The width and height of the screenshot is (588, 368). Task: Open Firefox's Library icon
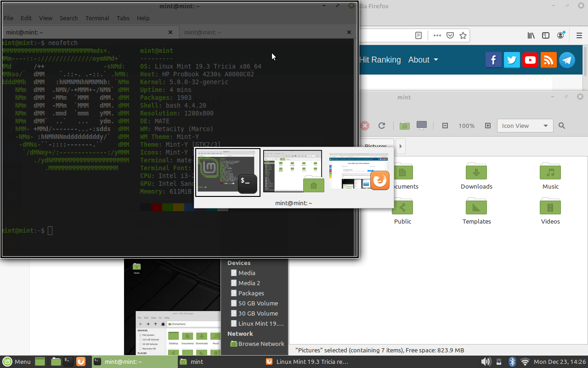point(531,35)
